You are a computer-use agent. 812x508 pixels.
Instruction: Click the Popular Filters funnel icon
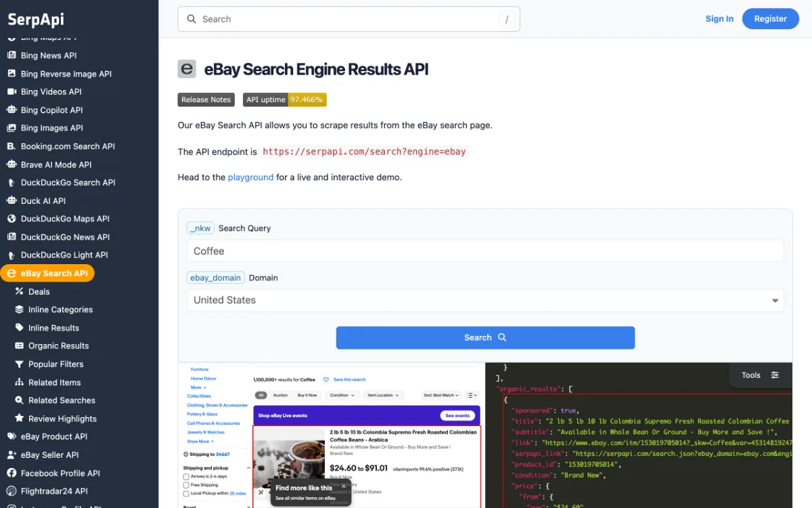pos(19,364)
